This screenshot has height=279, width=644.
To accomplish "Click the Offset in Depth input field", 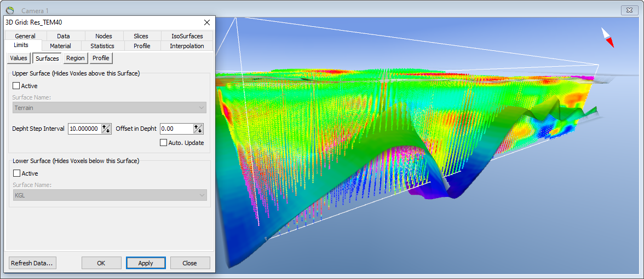I will point(176,129).
